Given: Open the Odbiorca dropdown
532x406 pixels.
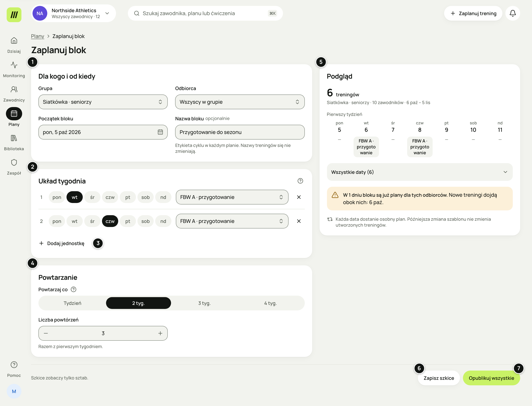Looking at the screenshot, I should pos(240,102).
